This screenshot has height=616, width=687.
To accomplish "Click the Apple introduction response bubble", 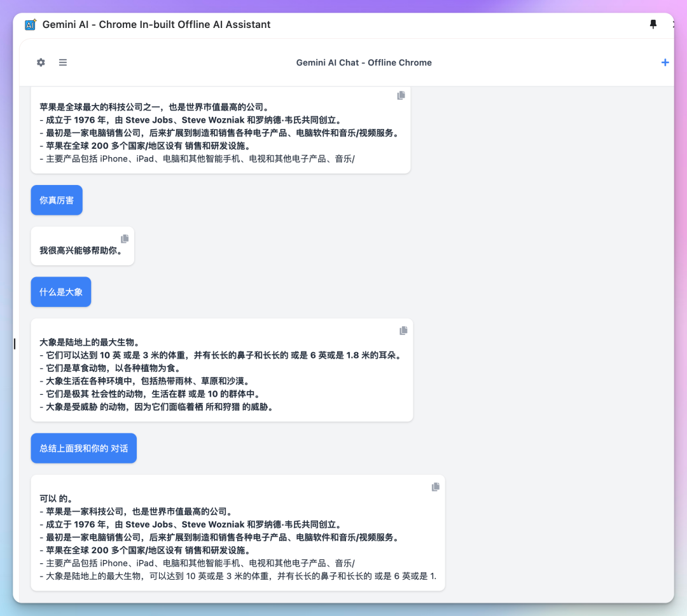I will pyautogui.click(x=221, y=130).
